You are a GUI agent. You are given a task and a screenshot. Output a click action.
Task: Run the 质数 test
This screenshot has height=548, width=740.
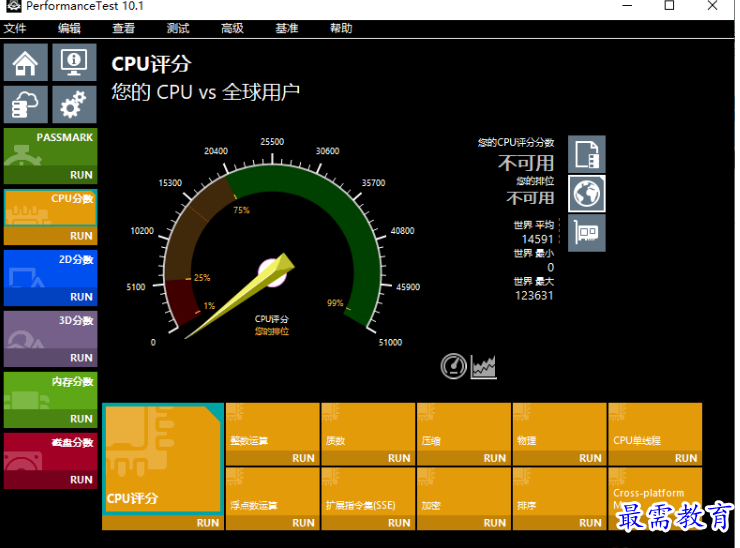click(x=368, y=434)
